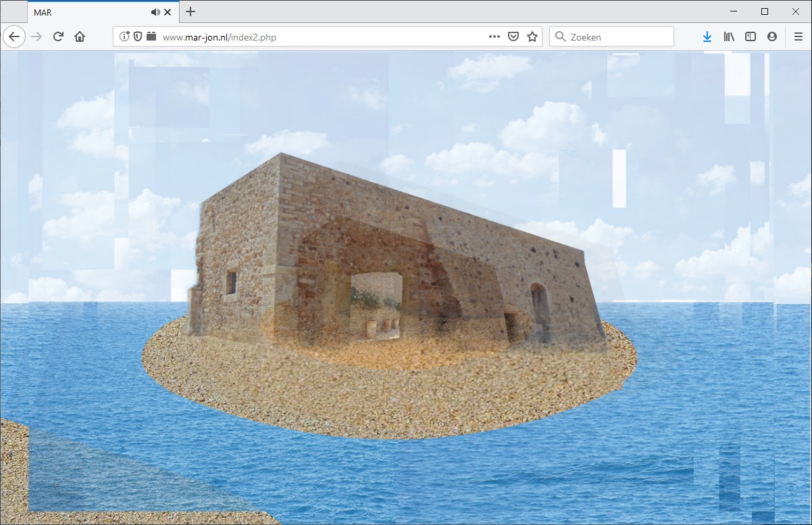The height and width of the screenshot is (525, 812).
Task: Open the Library menu
Action: (729, 36)
